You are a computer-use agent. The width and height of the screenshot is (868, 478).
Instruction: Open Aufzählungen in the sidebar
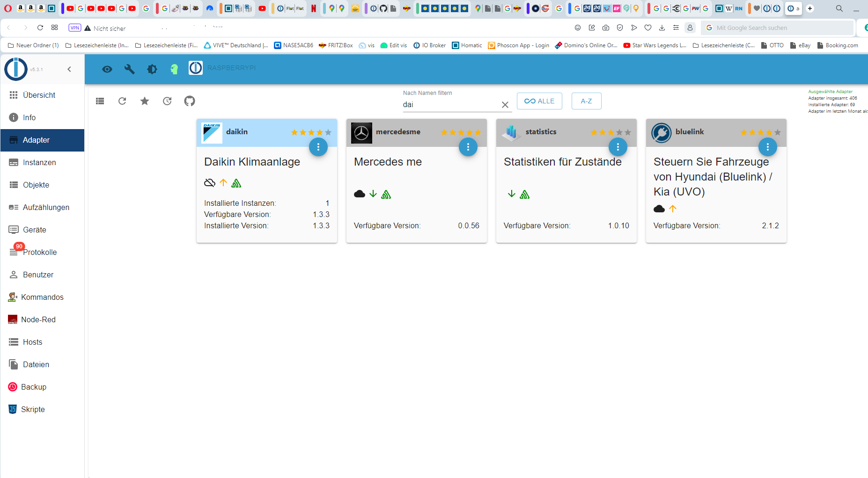tap(42, 207)
